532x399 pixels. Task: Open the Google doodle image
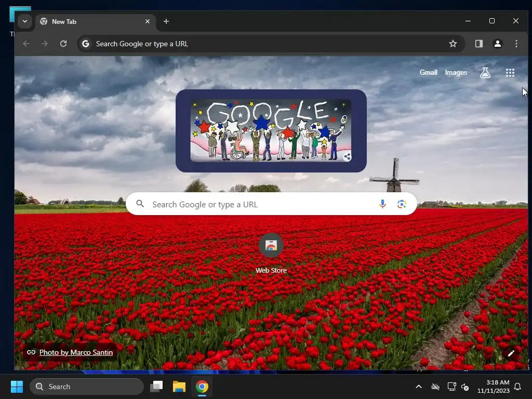pyautogui.click(x=271, y=130)
